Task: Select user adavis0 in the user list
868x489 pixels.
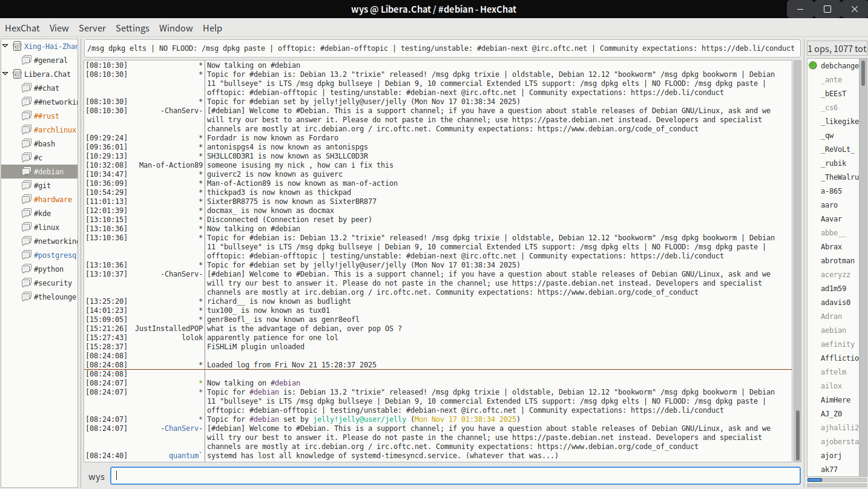Action: point(835,302)
